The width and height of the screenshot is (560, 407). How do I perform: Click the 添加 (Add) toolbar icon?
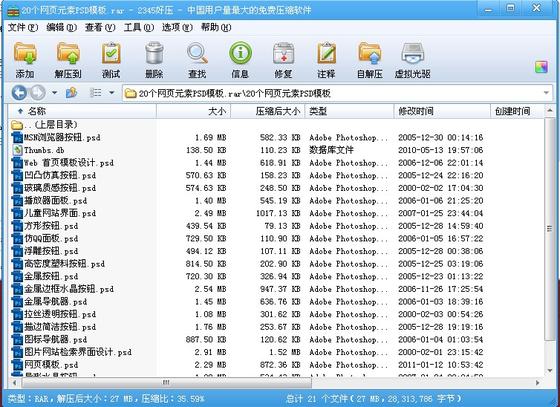coord(25,54)
